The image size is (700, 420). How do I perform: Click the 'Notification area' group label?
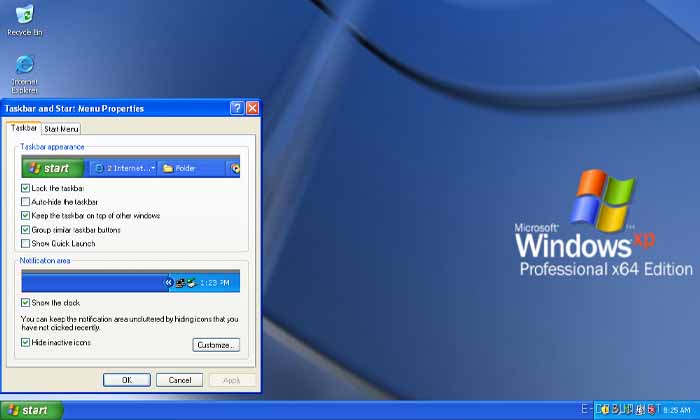[45, 261]
